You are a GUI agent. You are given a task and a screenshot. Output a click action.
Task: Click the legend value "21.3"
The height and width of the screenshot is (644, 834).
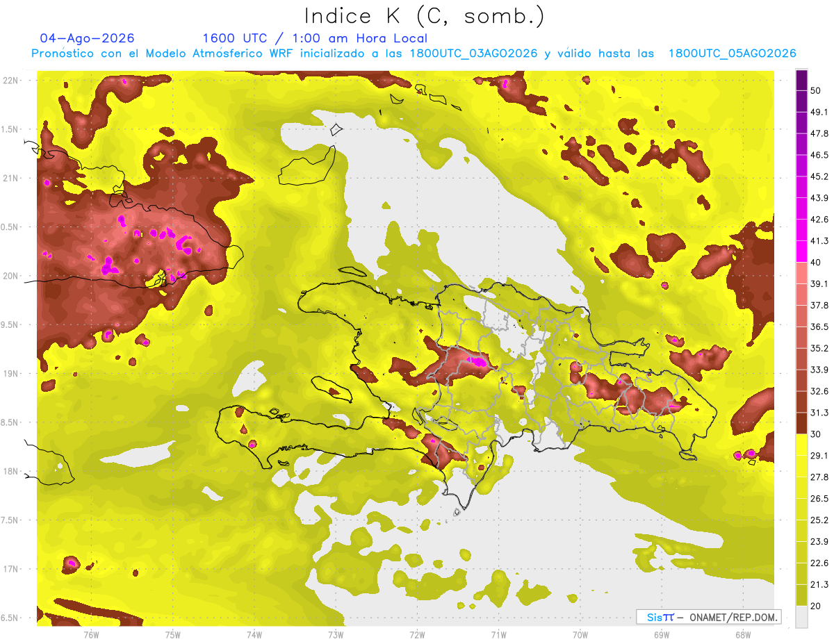pyautogui.click(x=820, y=585)
